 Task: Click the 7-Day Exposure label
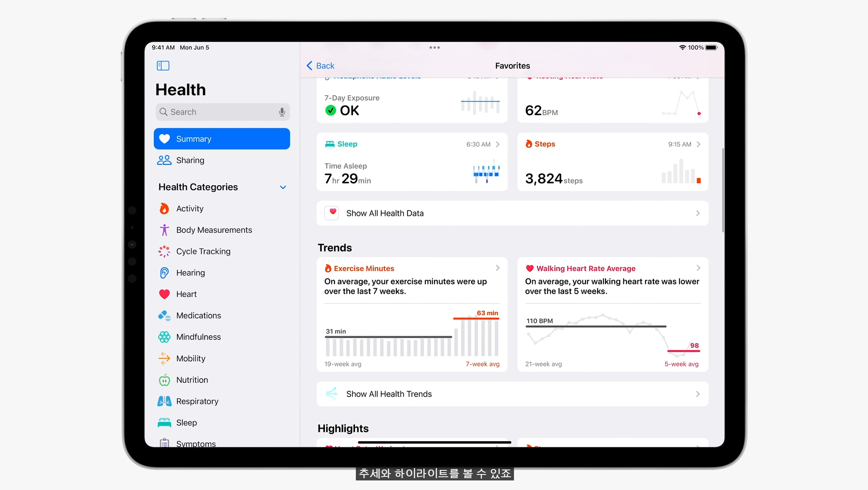[352, 98]
